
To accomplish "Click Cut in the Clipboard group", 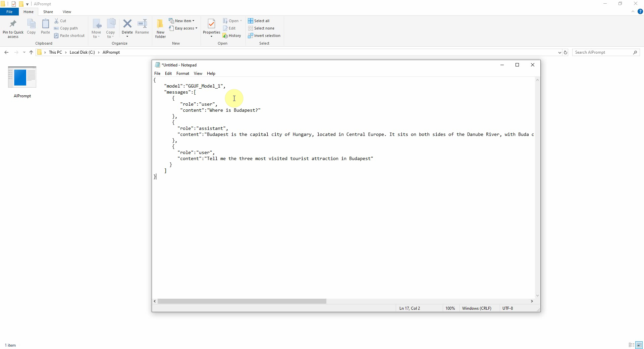I will point(60,21).
